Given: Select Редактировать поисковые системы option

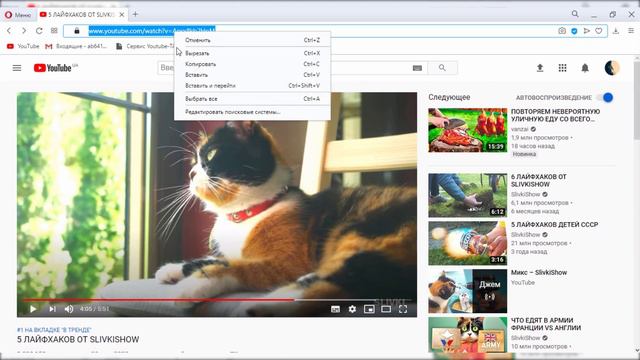Looking at the screenshot, I should (x=252, y=112).
